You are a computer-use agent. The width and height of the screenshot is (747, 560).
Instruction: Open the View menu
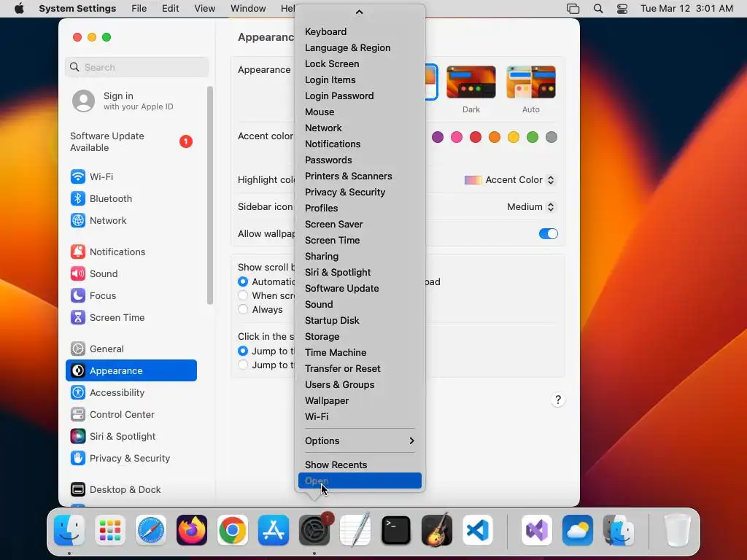click(x=205, y=9)
